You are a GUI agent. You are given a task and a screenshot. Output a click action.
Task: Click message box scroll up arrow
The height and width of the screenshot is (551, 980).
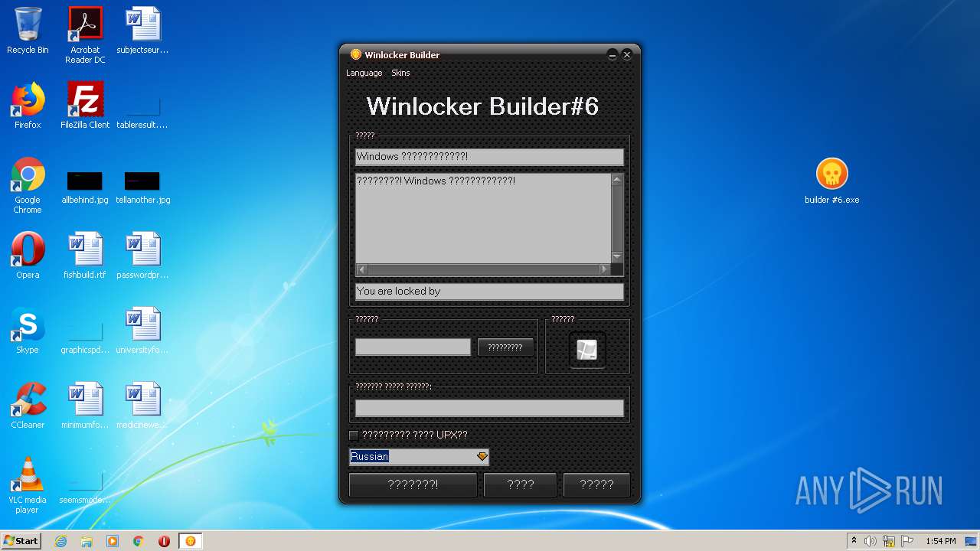point(617,180)
